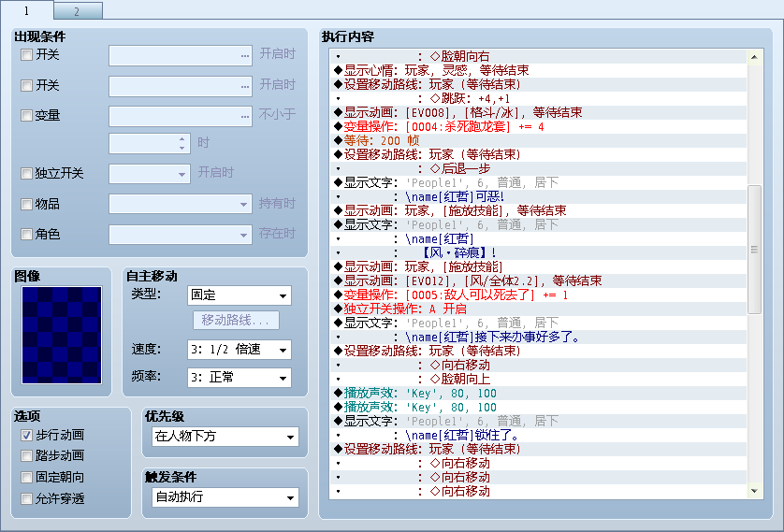Image resolution: width=784 pixels, height=532 pixels.
Task: Select command 等待: 200 帧
Action: click(x=540, y=140)
